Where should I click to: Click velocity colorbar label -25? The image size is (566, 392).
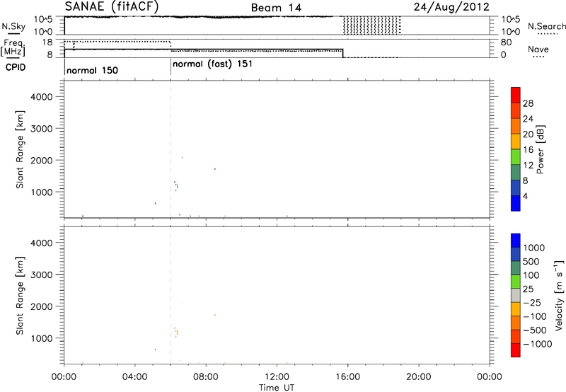coord(532,303)
